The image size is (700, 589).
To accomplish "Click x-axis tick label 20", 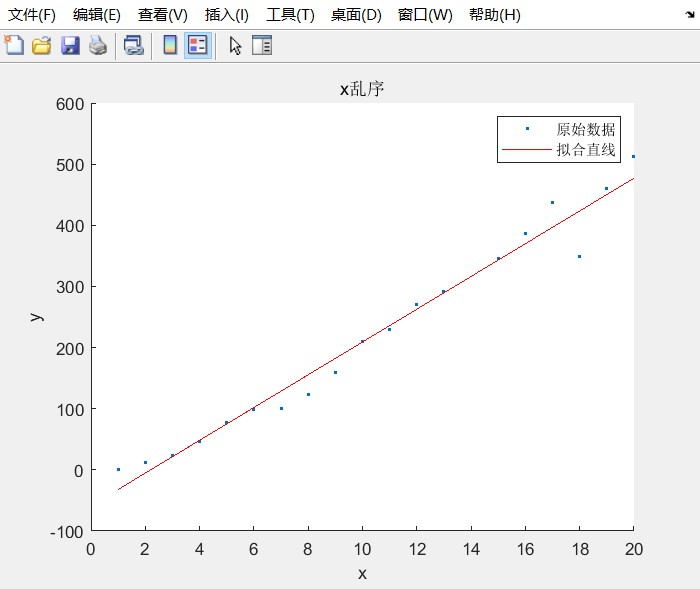I will tap(633, 549).
